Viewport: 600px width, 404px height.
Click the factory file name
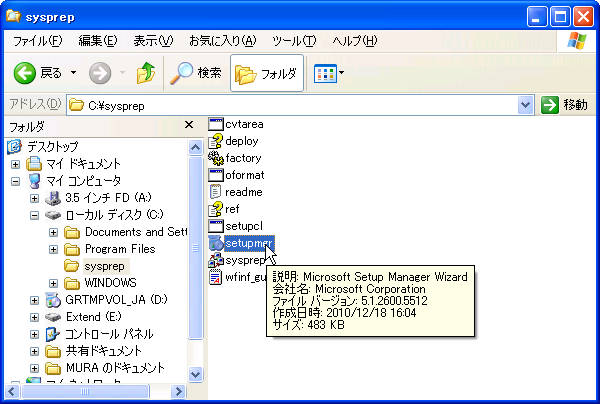point(243,158)
